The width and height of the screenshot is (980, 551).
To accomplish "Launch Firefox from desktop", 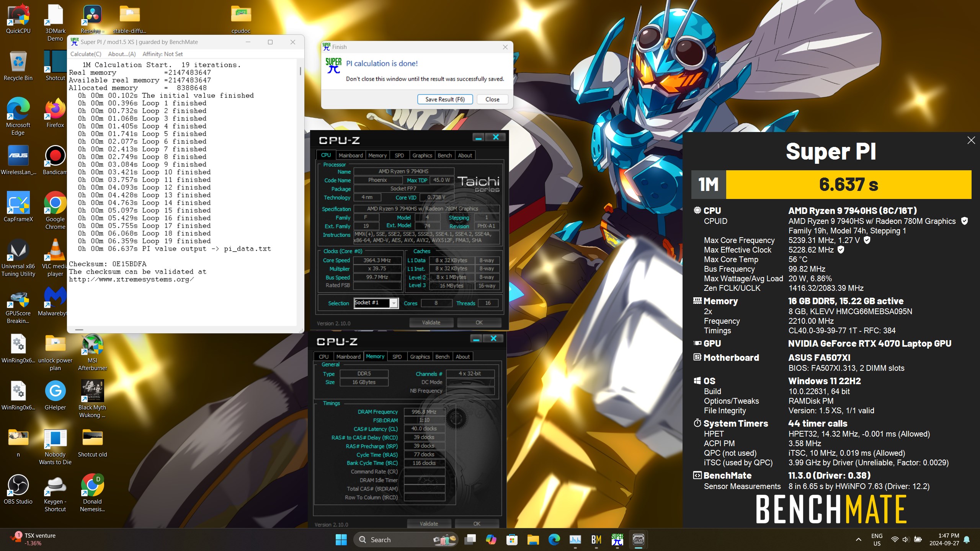I will click(55, 112).
